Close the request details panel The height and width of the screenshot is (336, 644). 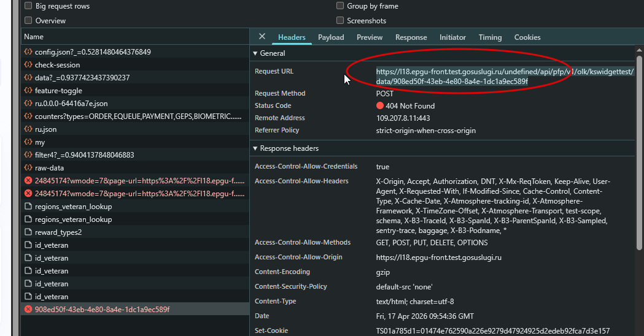pos(262,37)
